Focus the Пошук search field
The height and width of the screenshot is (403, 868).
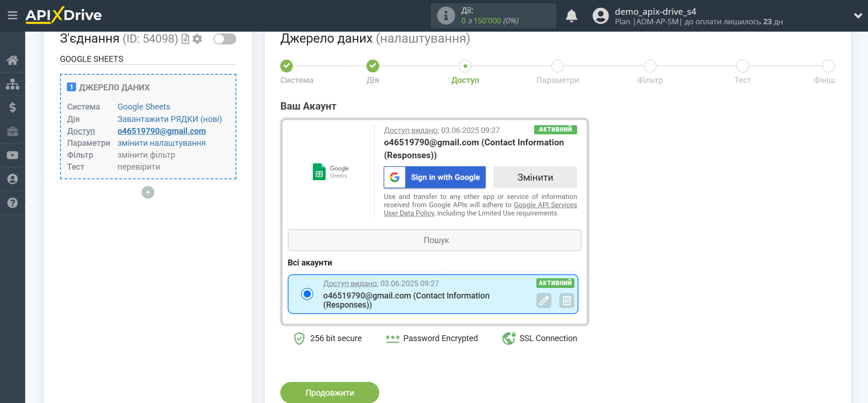pos(435,240)
